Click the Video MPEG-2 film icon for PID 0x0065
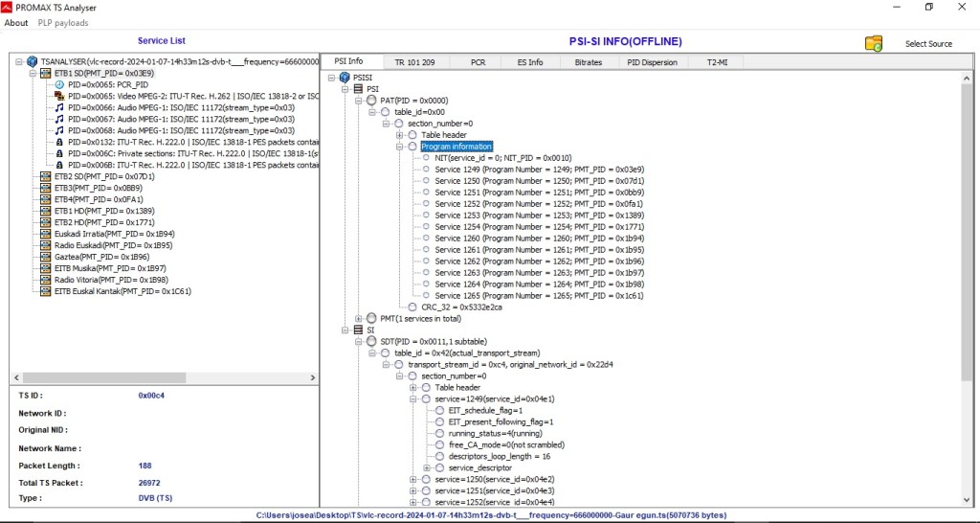This screenshot has width=980, height=523. [x=59, y=96]
